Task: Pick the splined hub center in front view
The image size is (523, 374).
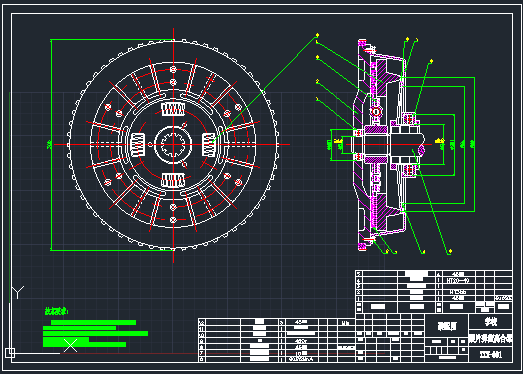Action: click(x=173, y=144)
